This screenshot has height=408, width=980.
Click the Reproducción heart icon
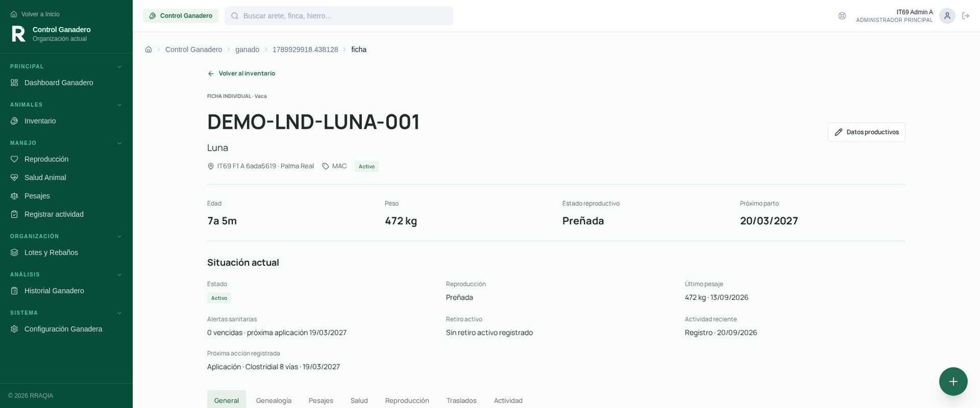(x=14, y=159)
